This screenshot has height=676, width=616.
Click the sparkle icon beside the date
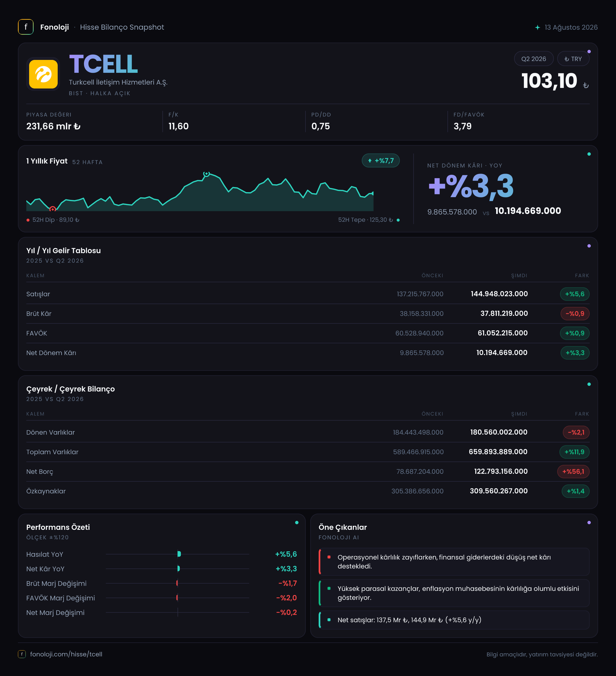coord(538,27)
